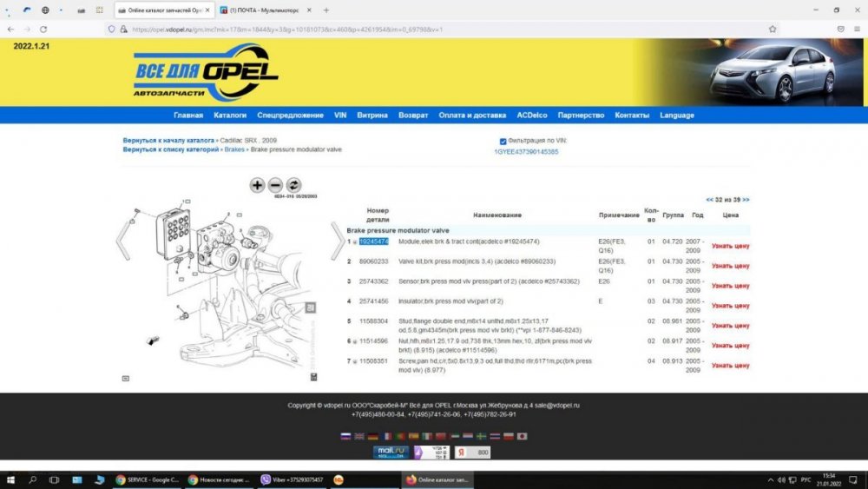Viewport: 868px width, 489px height.
Task: Click the Russian flag language icon
Action: [x=345, y=436]
